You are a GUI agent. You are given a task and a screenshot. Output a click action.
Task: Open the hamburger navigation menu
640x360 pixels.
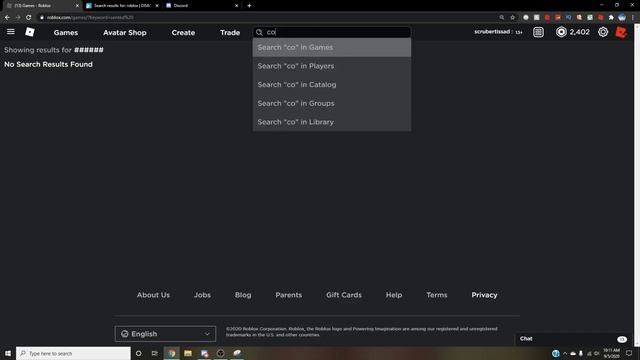coord(11,32)
